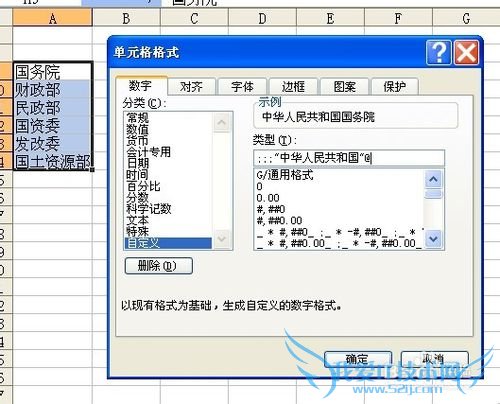Viewport: 500px width, 404px height.
Task: Select the #,##0 format
Action: tap(339, 209)
